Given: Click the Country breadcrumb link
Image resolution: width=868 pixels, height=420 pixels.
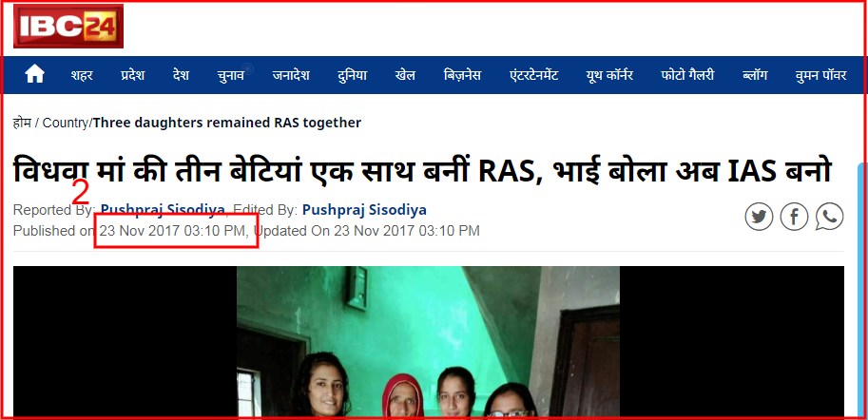Looking at the screenshot, I should [66, 123].
